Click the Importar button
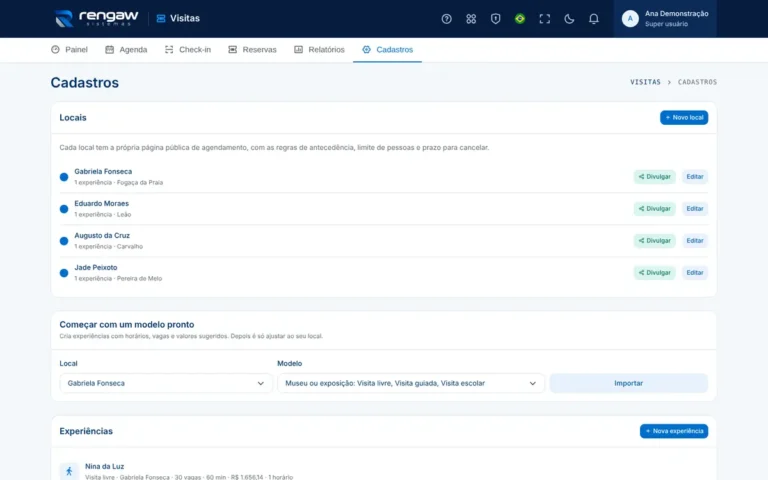The height and width of the screenshot is (480, 768). 628,383
